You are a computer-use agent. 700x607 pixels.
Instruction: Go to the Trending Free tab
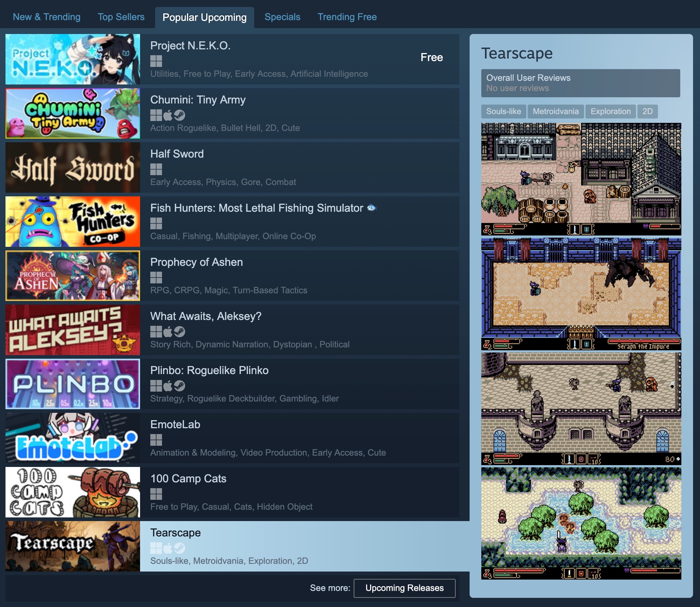(347, 17)
